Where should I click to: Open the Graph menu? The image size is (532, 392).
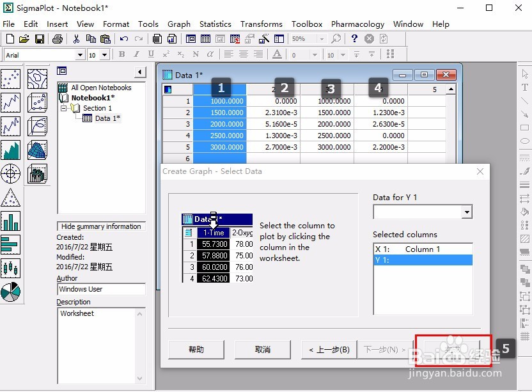pyautogui.click(x=179, y=24)
